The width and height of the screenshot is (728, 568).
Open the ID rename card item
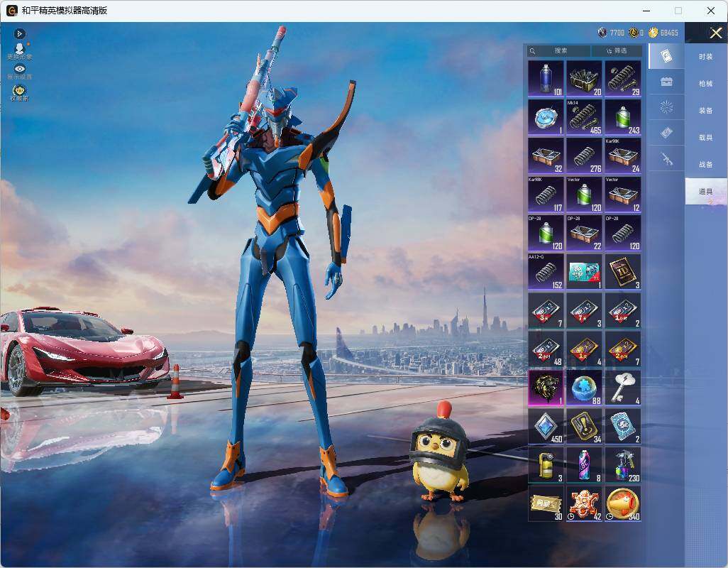(623, 272)
